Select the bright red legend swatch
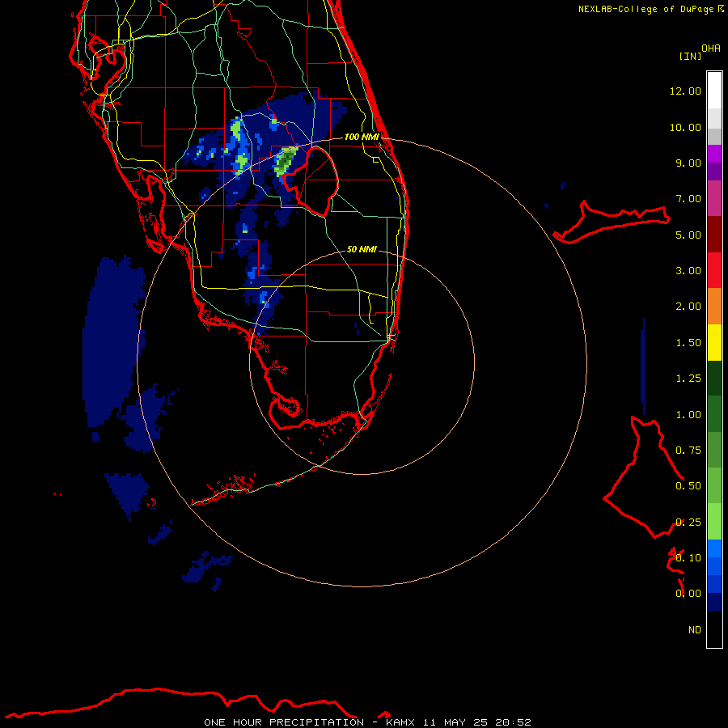The image size is (728, 728). (x=714, y=270)
